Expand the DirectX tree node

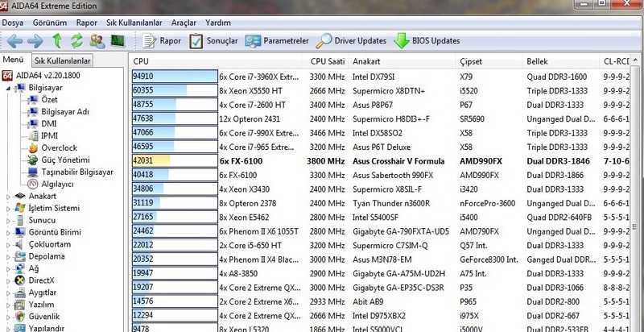8,280
